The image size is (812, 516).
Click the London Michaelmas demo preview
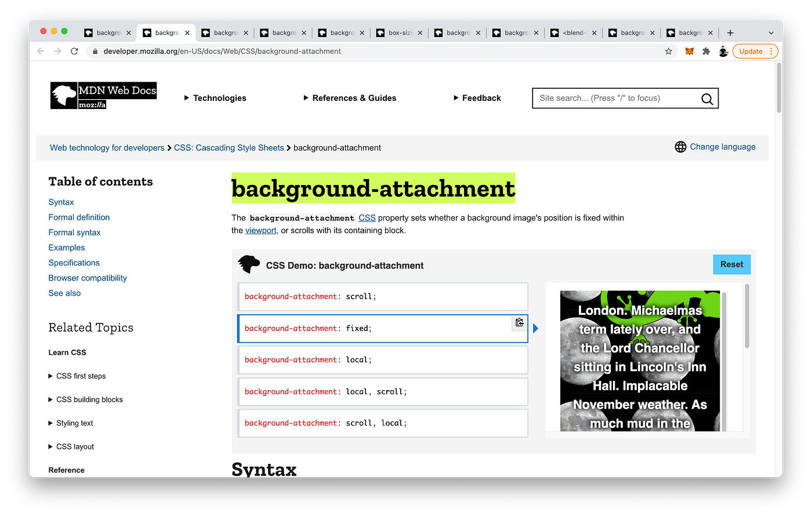tap(640, 361)
